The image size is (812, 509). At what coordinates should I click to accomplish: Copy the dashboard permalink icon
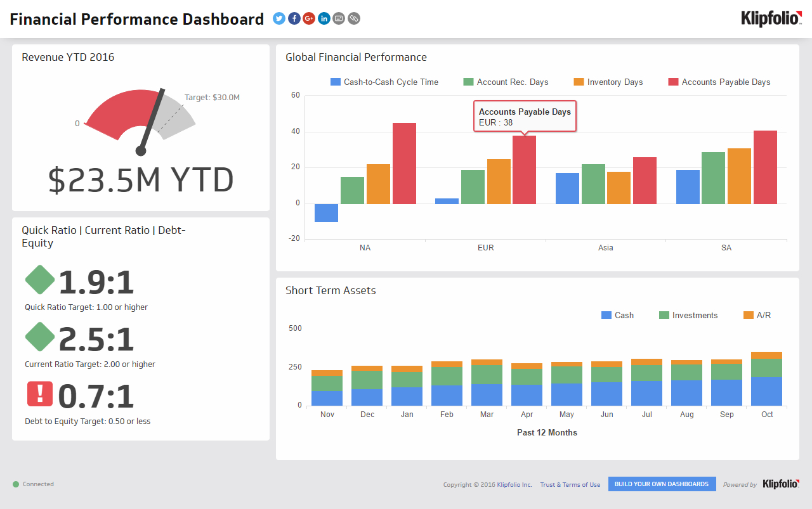(x=353, y=18)
